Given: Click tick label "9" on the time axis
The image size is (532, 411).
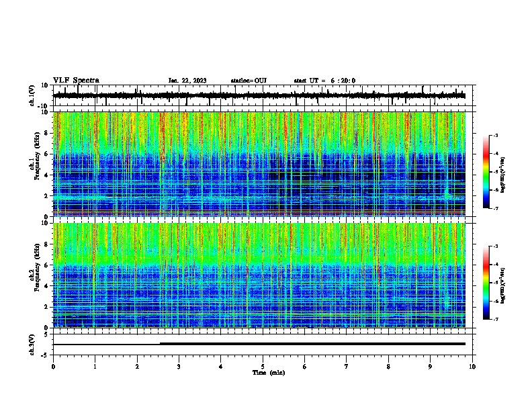Looking at the screenshot, I should [430, 367].
